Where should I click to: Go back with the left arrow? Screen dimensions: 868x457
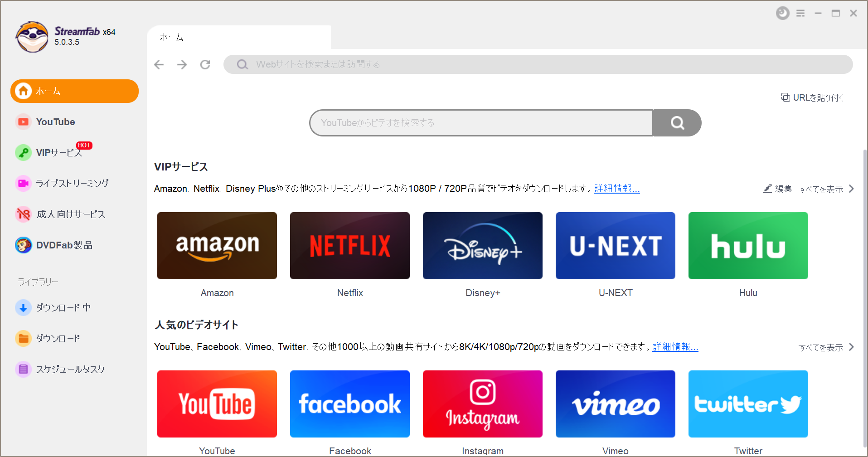159,64
